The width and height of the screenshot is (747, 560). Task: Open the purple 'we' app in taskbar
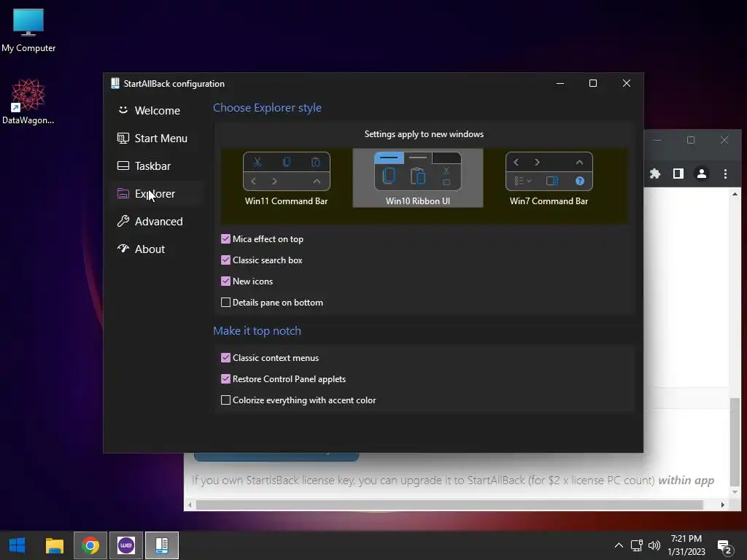point(125,545)
